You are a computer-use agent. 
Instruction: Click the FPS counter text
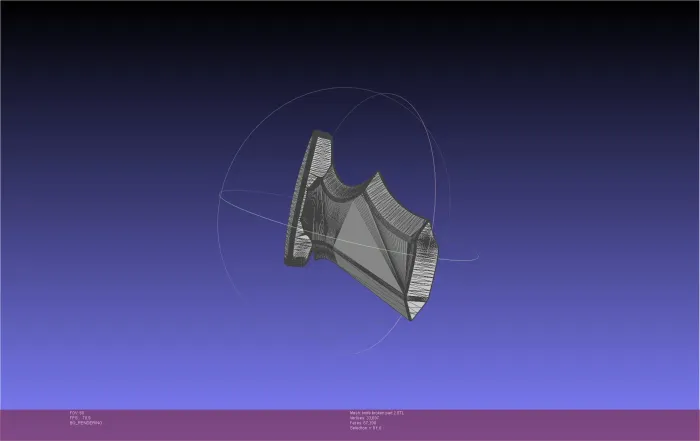coord(80,418)
